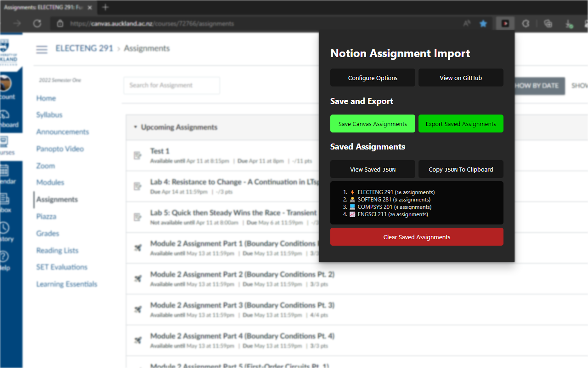Open Home in course navigation
Viewport: 588px width, 368px height.
pyautogui.click(x=46, y=98)
